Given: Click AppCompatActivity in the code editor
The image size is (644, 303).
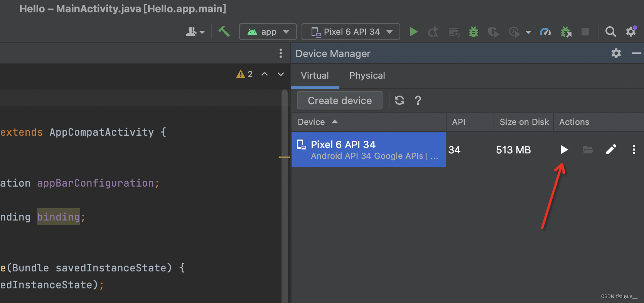Looking at the screenshot, I should [x=102, y=132].
